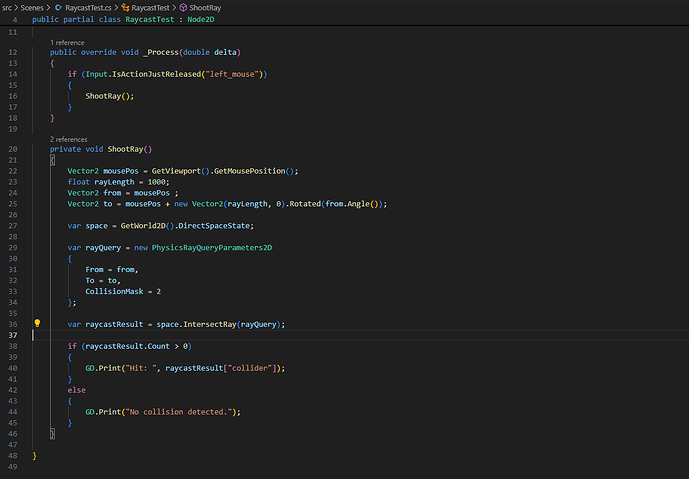Click the 'else' keyword on line 42
The width and height of the screenshot is (689, 479).
pos(76,390)
